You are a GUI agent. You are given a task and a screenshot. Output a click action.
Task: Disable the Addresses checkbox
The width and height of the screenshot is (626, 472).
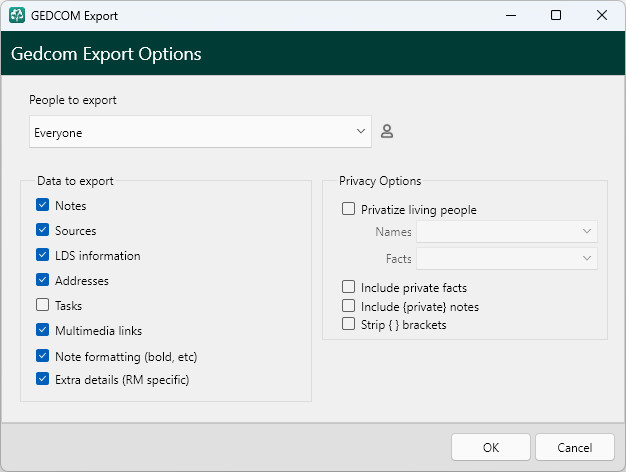point(42,280)
